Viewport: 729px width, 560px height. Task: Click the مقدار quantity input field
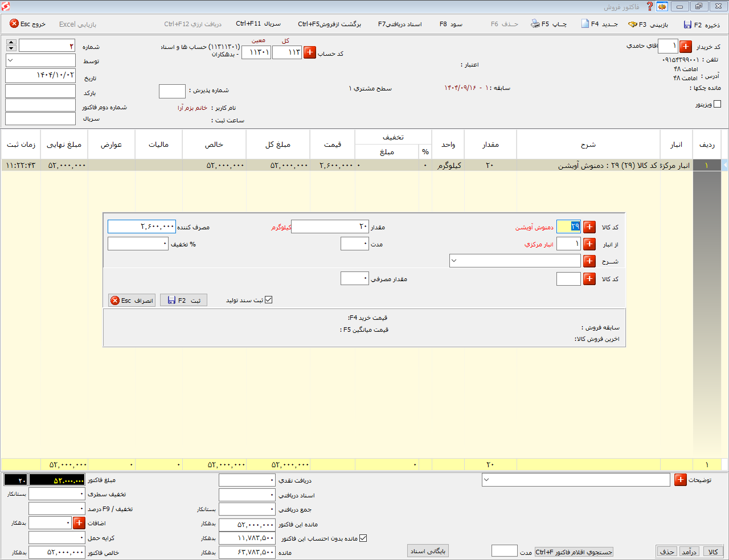(330, 227)
